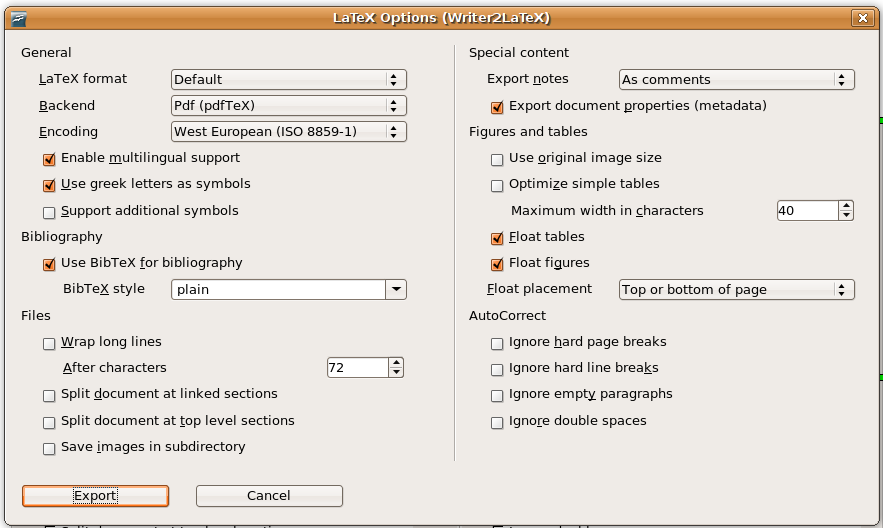Open the LaTeX format dropdown
883x528 pixels.
(x=289, y=80)
